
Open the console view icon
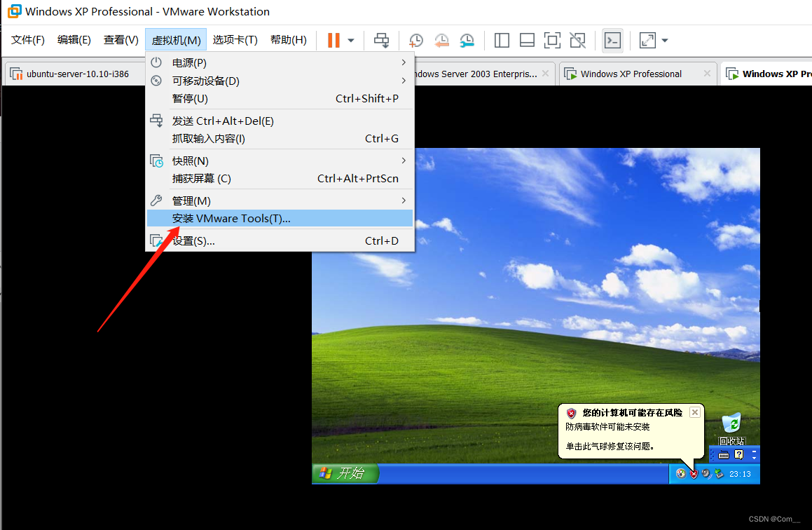612,41
